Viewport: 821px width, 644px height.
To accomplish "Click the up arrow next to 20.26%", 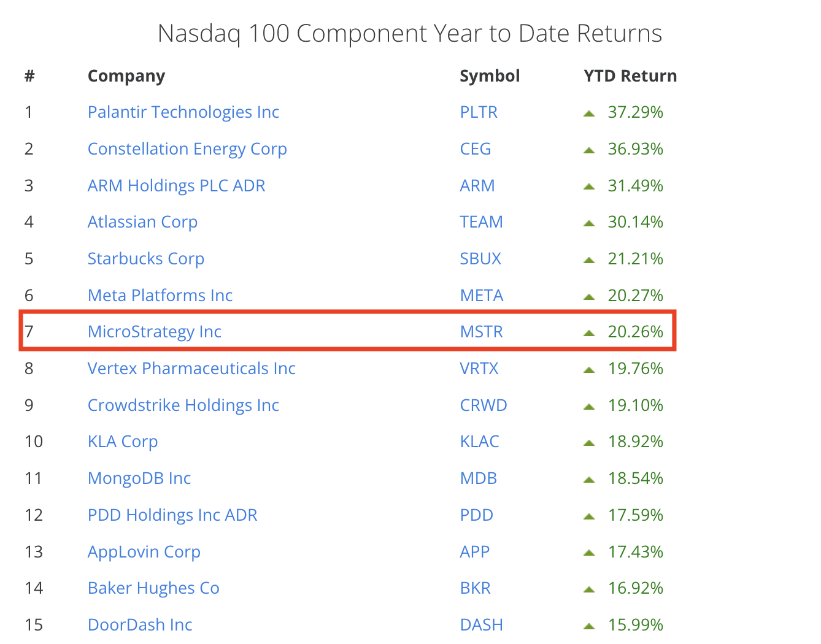I will [x=589, y=332].
